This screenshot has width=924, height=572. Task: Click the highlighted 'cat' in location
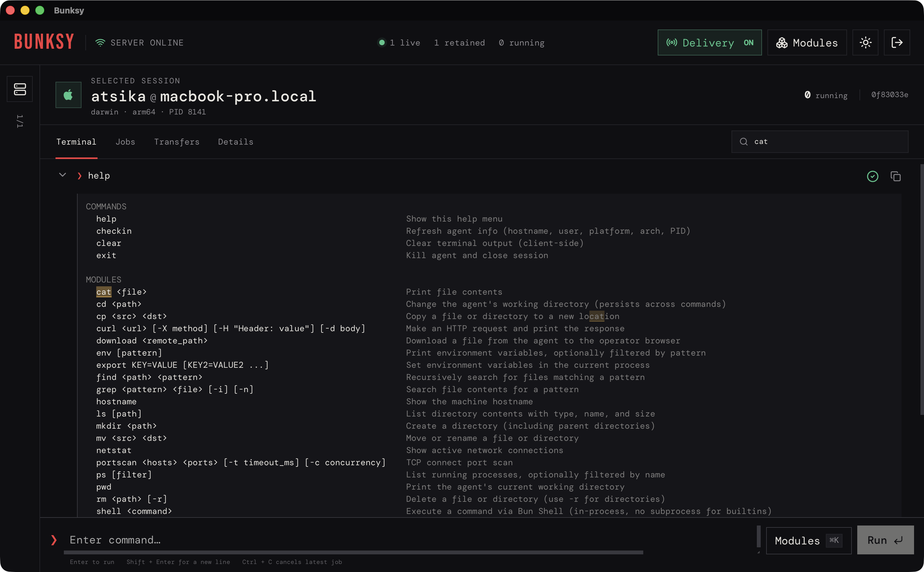tap(596, 316)
